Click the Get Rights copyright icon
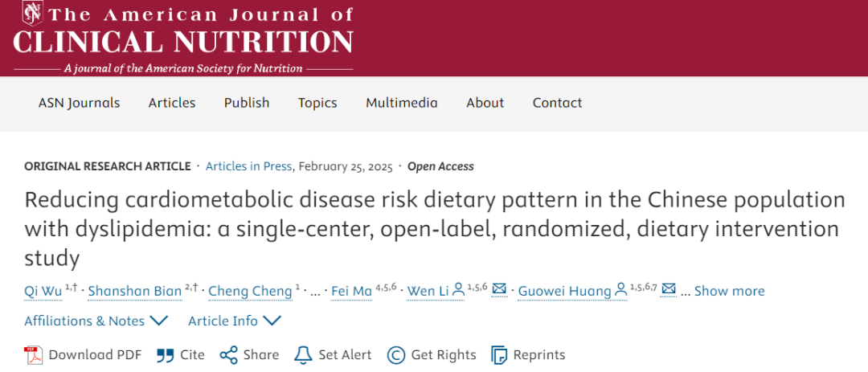The height and width of the screenshot is (372, 868). 395,355
